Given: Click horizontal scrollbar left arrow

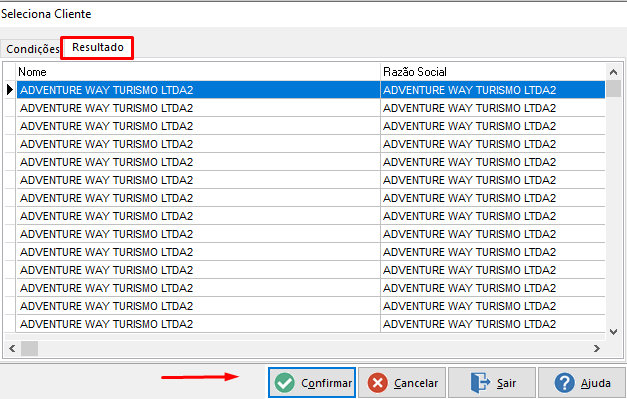Looking at the screenshot, I should 12,349.
